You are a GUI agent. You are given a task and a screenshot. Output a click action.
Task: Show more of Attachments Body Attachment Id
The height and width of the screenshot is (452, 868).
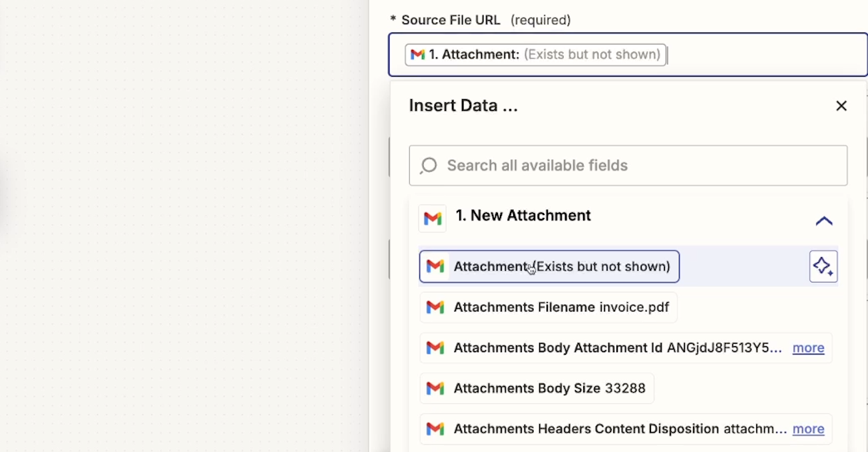coord(808,347)
